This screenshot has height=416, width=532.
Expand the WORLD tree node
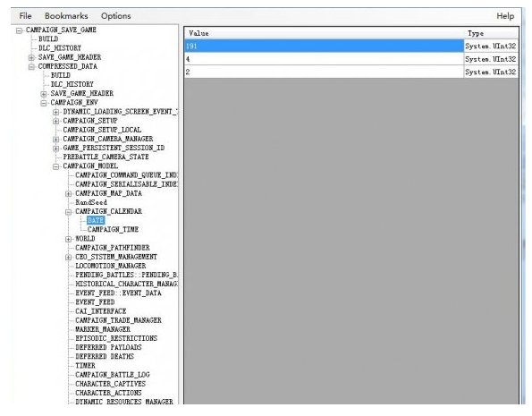(68, 239)
